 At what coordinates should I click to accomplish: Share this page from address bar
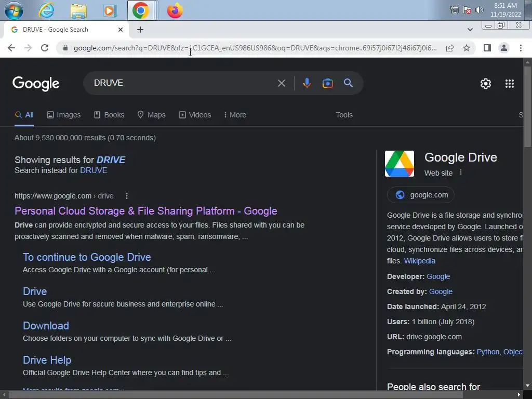(450, 48)
